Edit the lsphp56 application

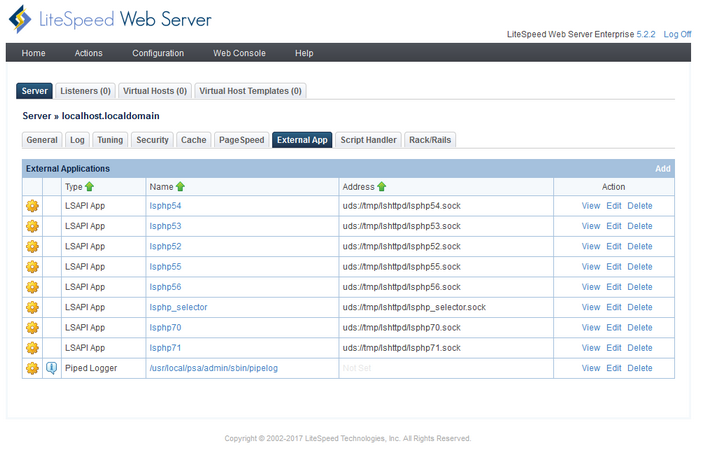click(614, 287)
